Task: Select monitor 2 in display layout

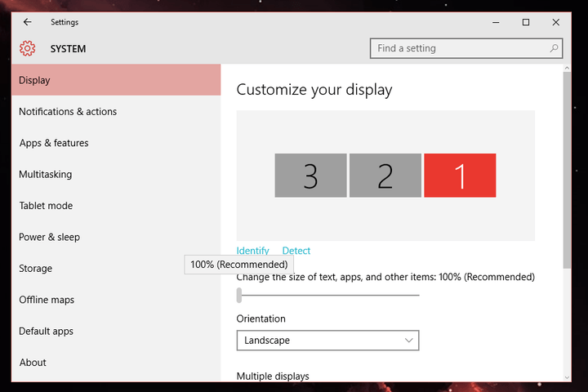Action: click(385, 176)
